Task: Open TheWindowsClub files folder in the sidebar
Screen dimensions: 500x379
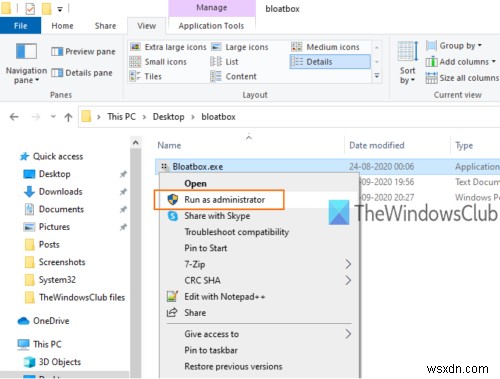Action: [82, 297]
